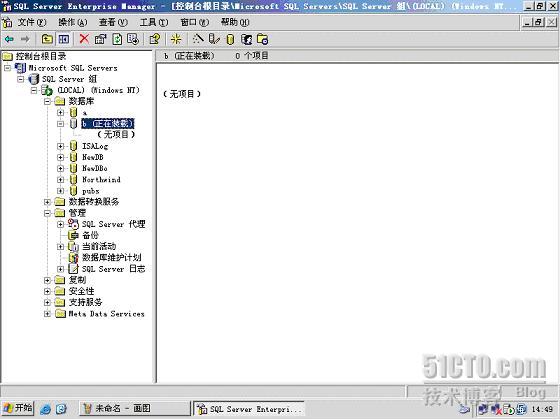Screen dimensions: 560x420
Task: Expand the NewDB database
Action: point(61,157)
